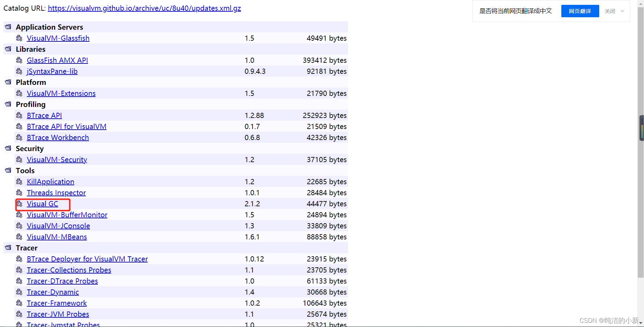
Task: Open the VisualVM-Security link
Action: point(57,160)
